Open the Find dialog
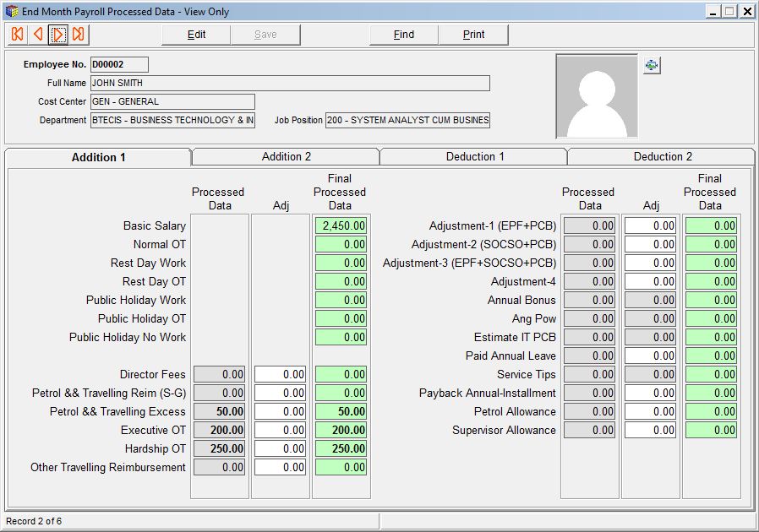 (404, 35)
